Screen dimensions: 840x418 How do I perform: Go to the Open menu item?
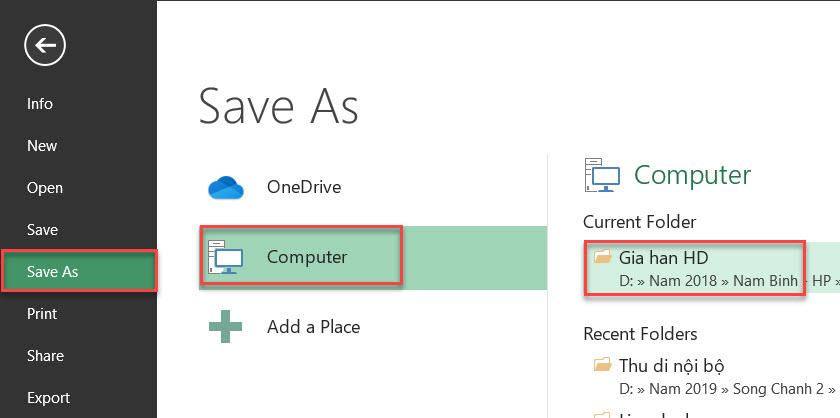point(45,188)
